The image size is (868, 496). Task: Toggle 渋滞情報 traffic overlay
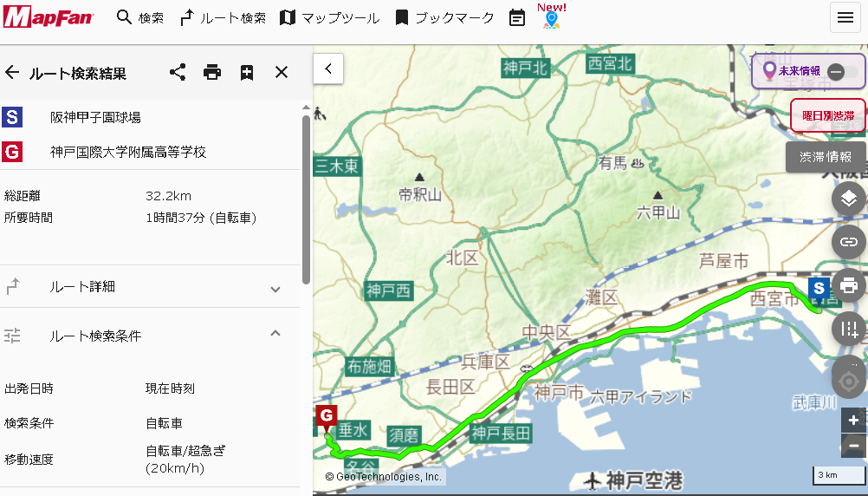pyautogui.click(x=825, y=157)
